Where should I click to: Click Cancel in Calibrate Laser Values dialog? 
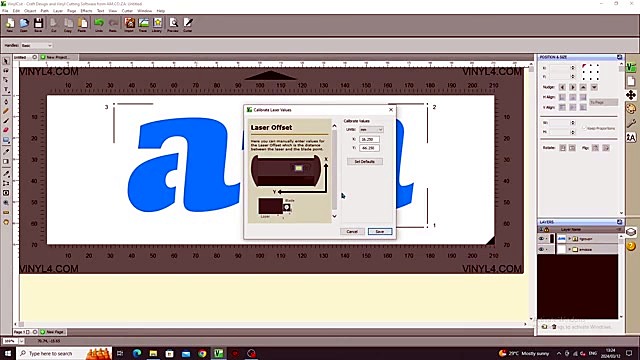pos(352,231)
